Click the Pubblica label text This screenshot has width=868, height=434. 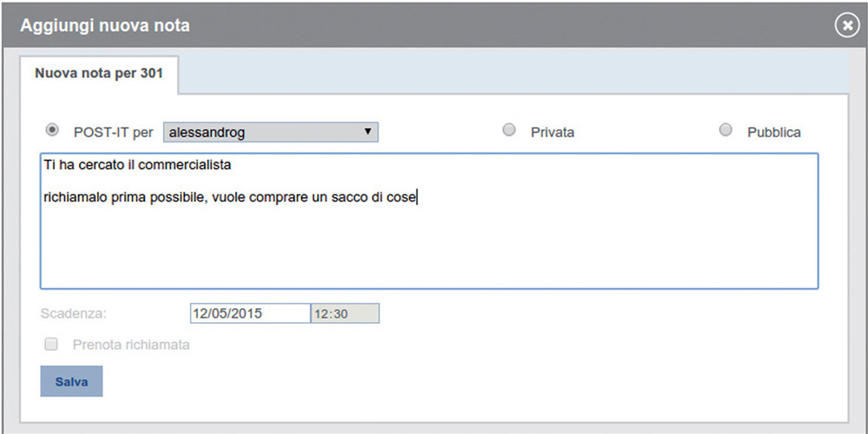(773, 133)
